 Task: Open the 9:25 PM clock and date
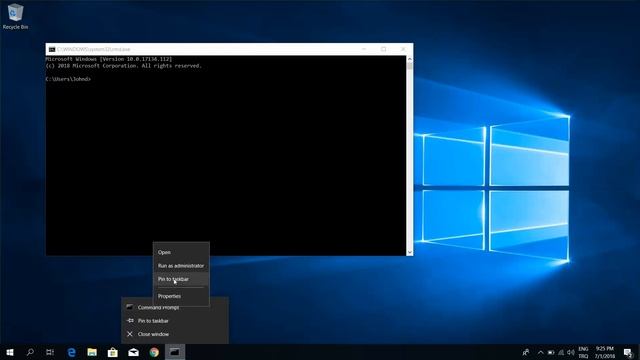(605, 352)
